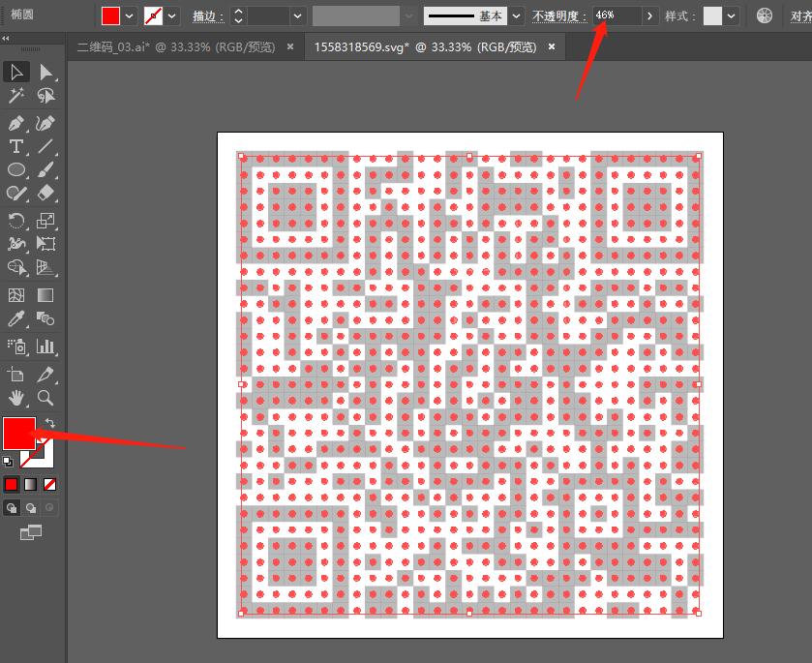Open the stroke weight dropdown

click(297, 16)
